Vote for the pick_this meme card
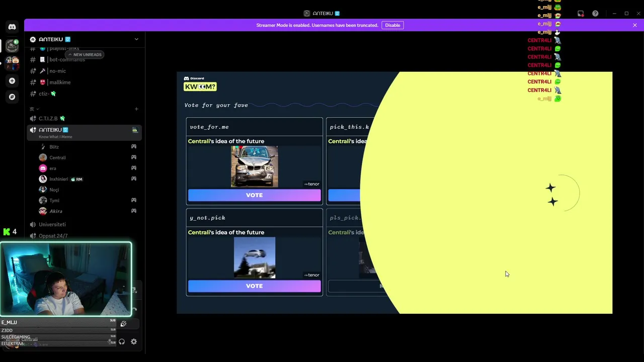 pyautogui.click(x=345, y=195)
